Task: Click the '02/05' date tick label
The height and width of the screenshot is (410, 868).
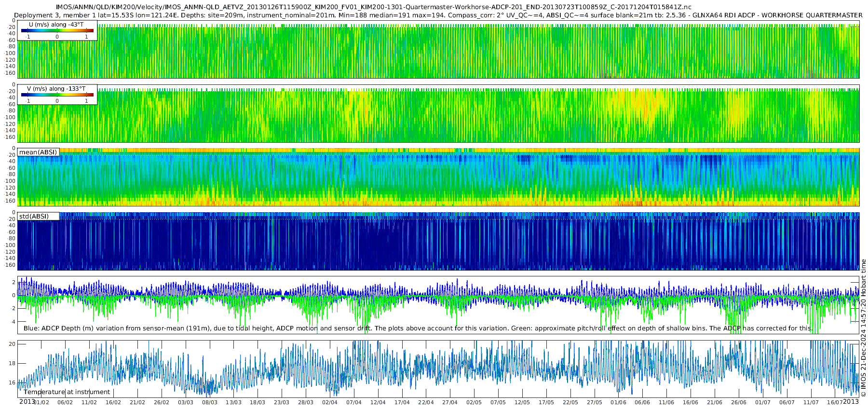Action: point(474,402)
